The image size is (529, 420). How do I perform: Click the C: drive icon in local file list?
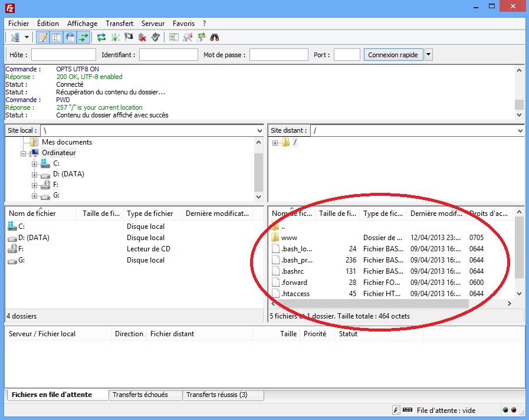pos(12,226)
